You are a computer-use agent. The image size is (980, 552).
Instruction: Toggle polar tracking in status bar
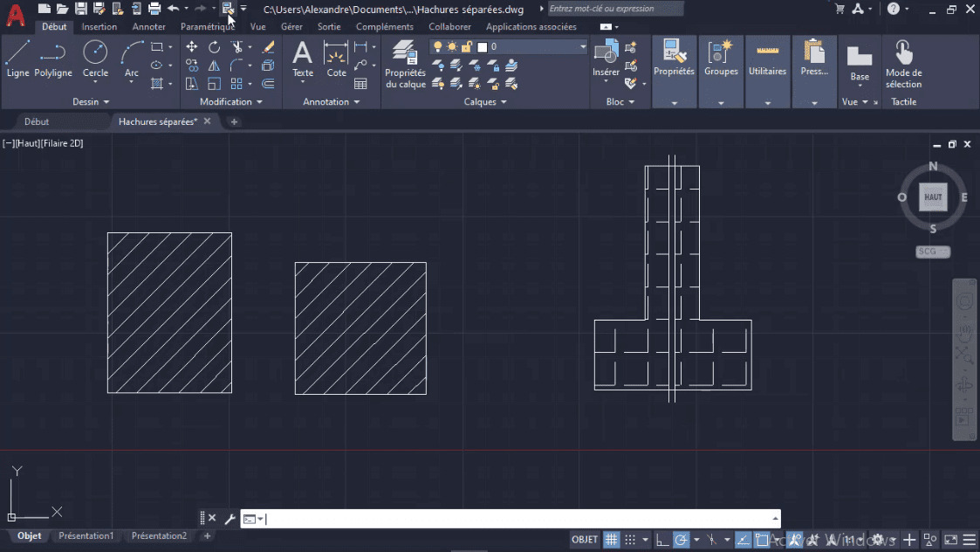[682, 539]
